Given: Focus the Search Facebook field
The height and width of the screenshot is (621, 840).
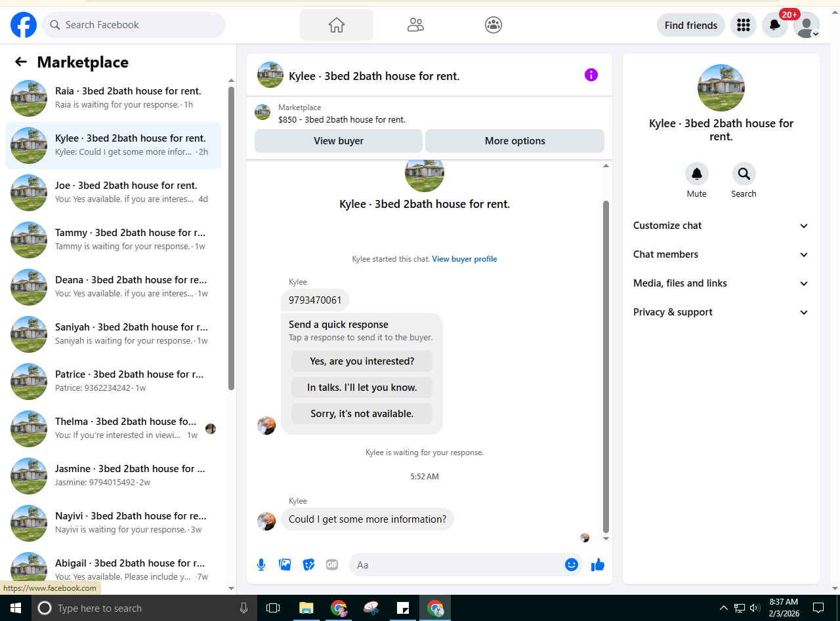Looking at the screenshot, I should [x=134, y=25].
